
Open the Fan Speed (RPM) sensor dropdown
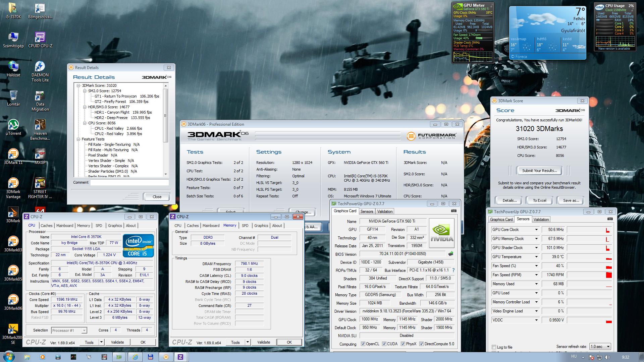point(536,275)
